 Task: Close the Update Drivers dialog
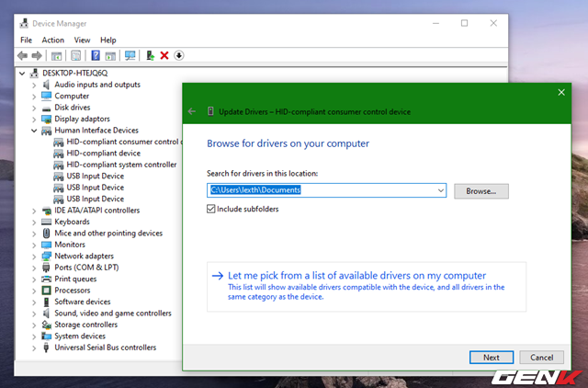click(561, 92)
